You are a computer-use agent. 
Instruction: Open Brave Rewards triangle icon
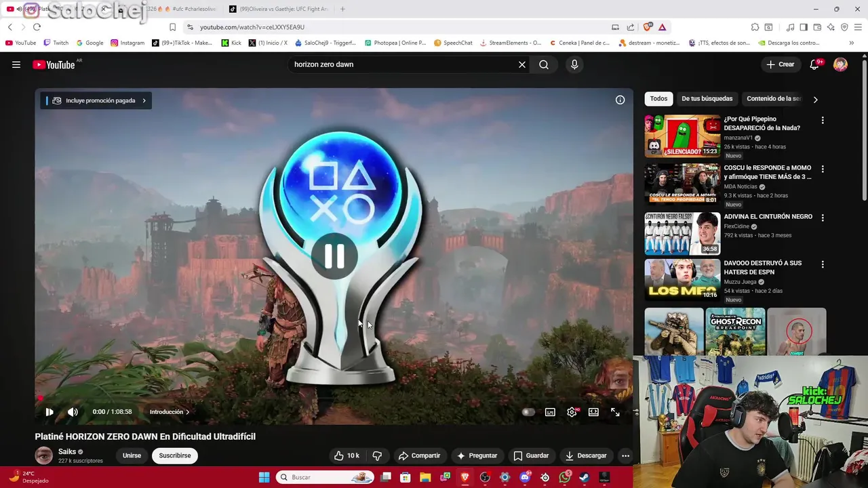click(662, 27)
